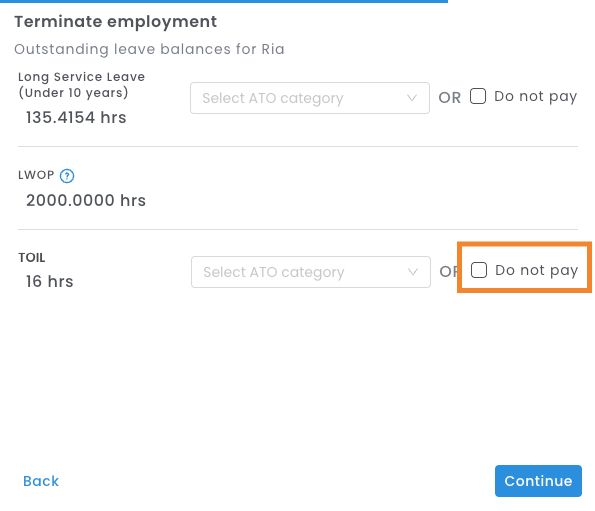
Task: Click the 16 hrs TOIL balance
Action: click(49, 281)
